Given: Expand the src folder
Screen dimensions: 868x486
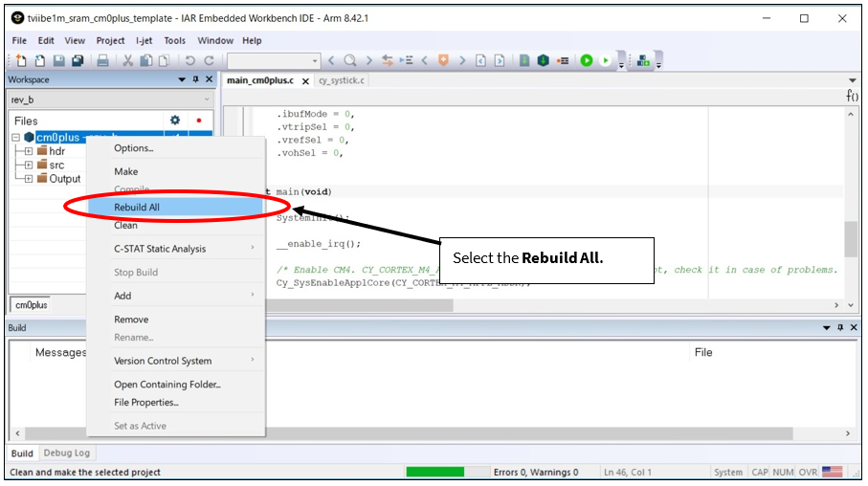Looking at the screenshot, I should pyautogui.click(x=29, y=165).
